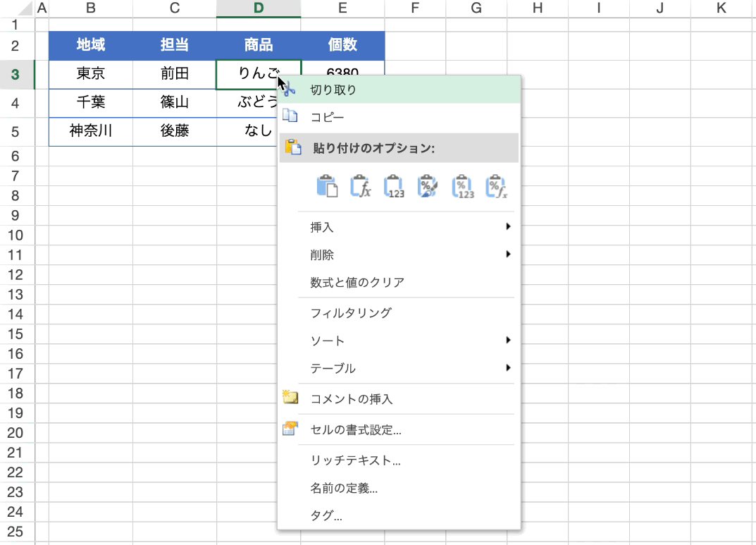Choose the paste formulas and number formatting icon

(x=496, y=186)
